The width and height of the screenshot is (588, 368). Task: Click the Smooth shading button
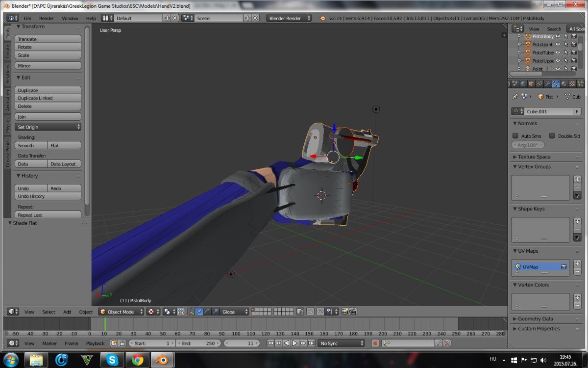point(31,145)
